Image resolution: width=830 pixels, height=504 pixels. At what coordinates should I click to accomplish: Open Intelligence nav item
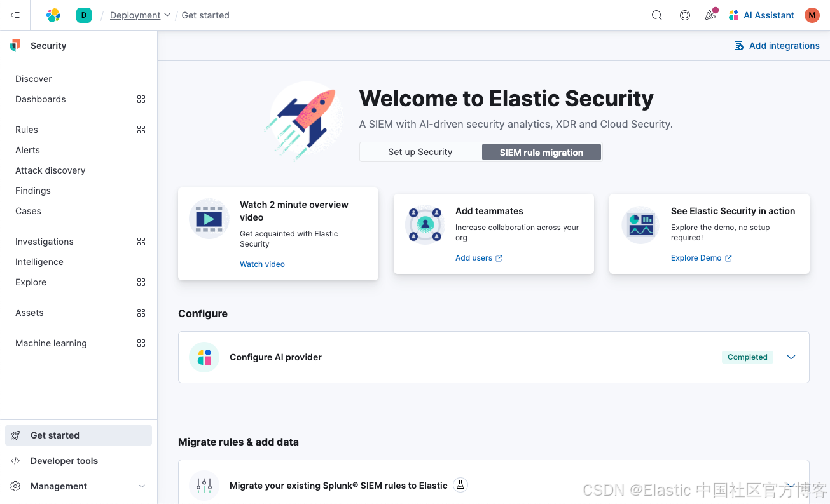tap(39, 262)
